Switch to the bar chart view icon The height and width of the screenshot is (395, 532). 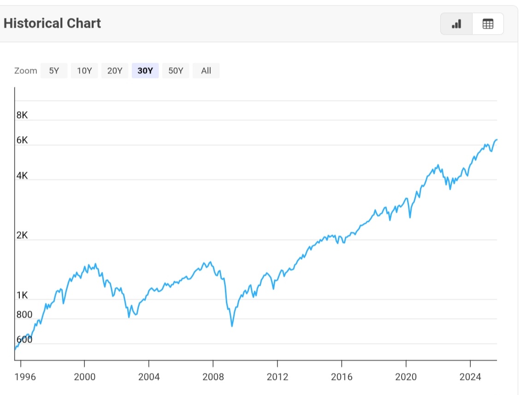pyautogui.click(x=456, y=24)
